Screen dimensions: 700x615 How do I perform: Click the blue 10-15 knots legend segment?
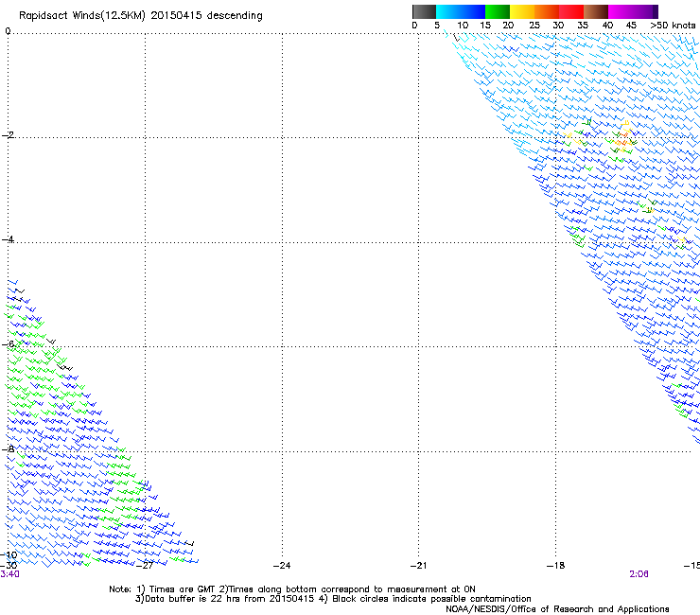click(473, 11)
